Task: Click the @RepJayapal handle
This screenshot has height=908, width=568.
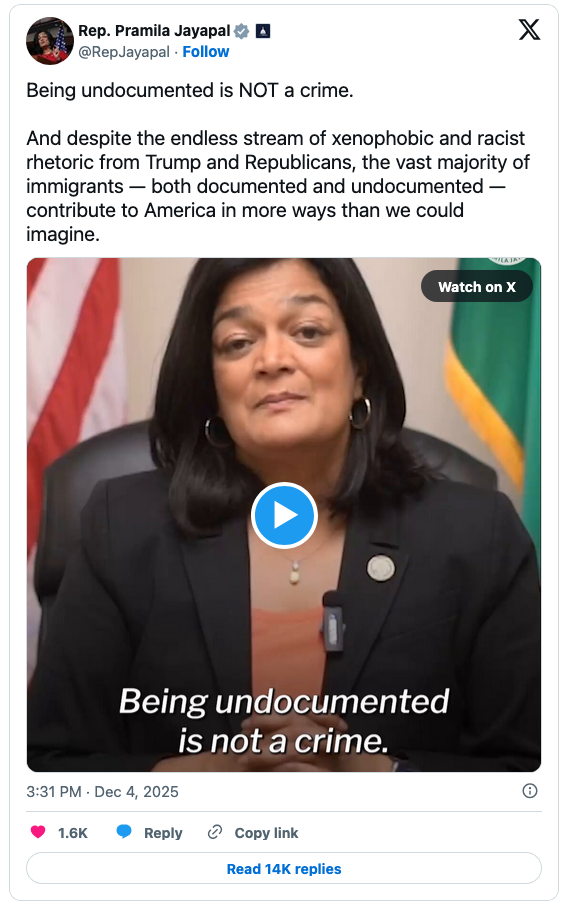Action: 124,52
